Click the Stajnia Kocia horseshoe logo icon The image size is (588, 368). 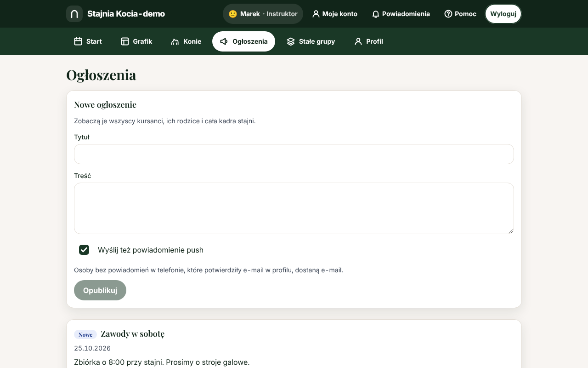pyautogui.click(x=74, y=14)
